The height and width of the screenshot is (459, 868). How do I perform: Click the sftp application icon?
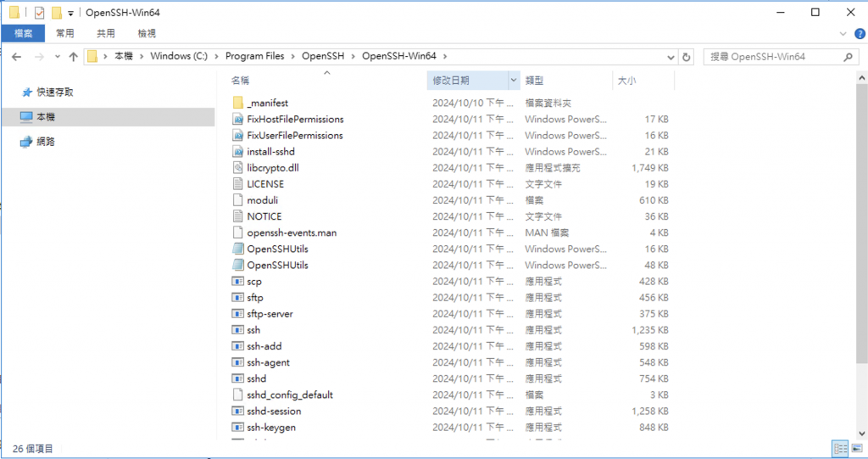click(238, 298)
